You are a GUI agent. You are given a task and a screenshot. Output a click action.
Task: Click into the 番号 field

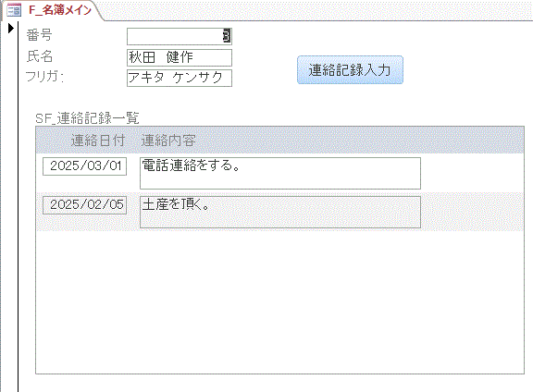pyautogui.click(x=180, y=36)
